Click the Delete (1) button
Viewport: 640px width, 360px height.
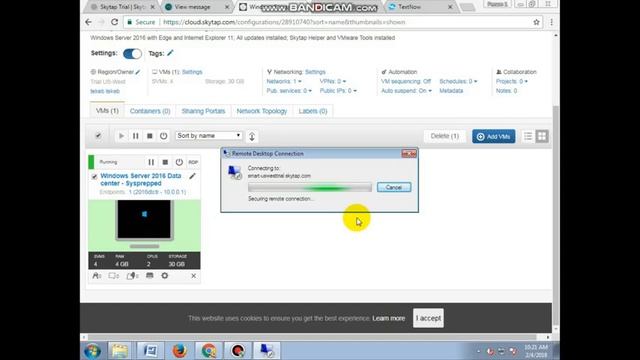tap(444, 136)
